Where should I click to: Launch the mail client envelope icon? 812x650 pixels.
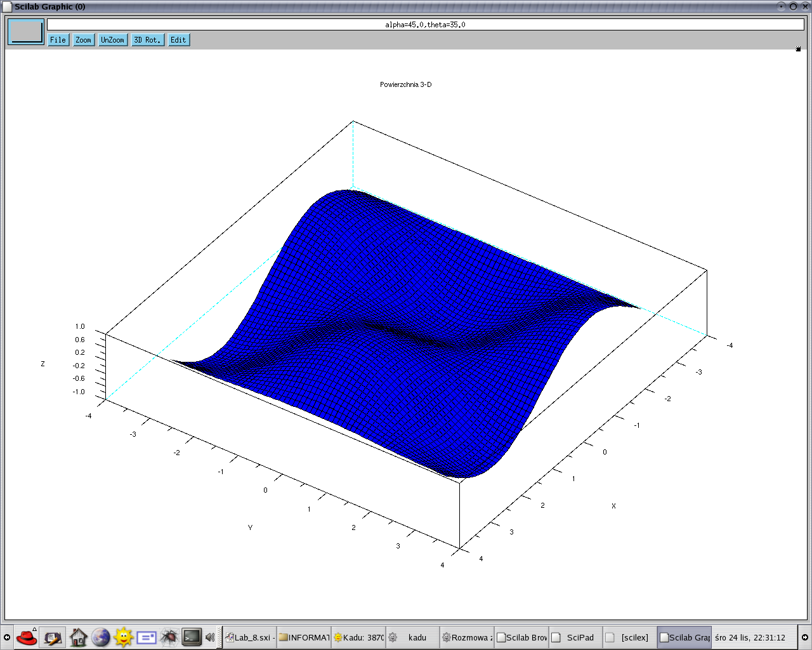147,637
